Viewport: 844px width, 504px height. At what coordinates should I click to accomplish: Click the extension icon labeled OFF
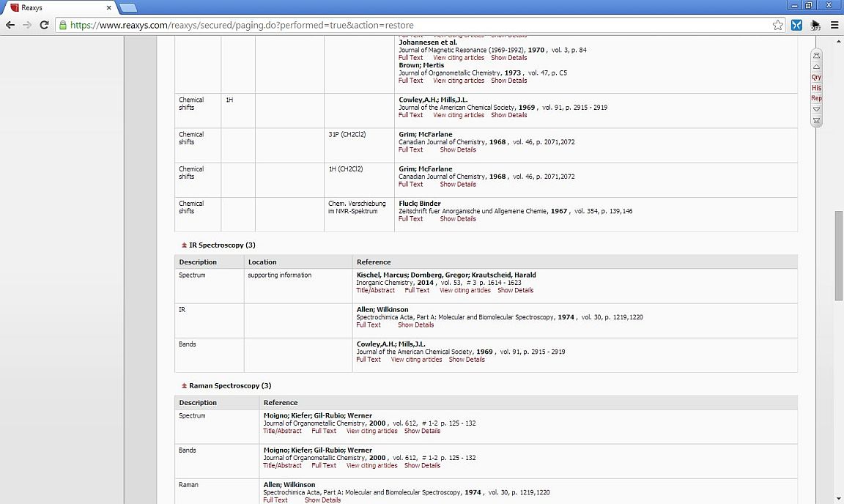click(815, 25)
